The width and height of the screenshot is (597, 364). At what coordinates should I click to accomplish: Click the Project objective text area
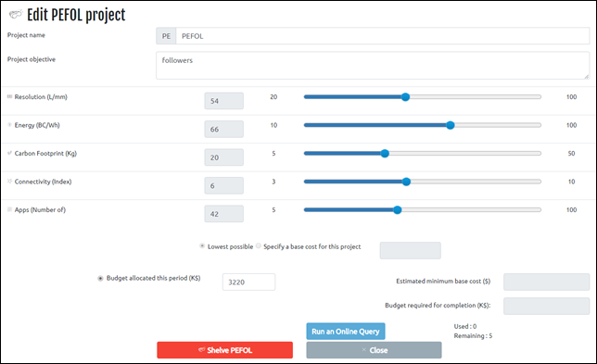[x=373, y=66]
